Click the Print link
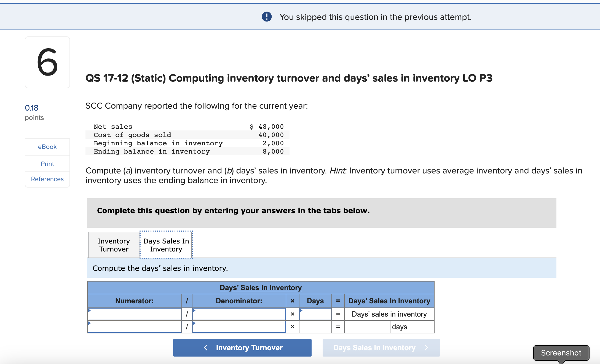 (47, 164)
